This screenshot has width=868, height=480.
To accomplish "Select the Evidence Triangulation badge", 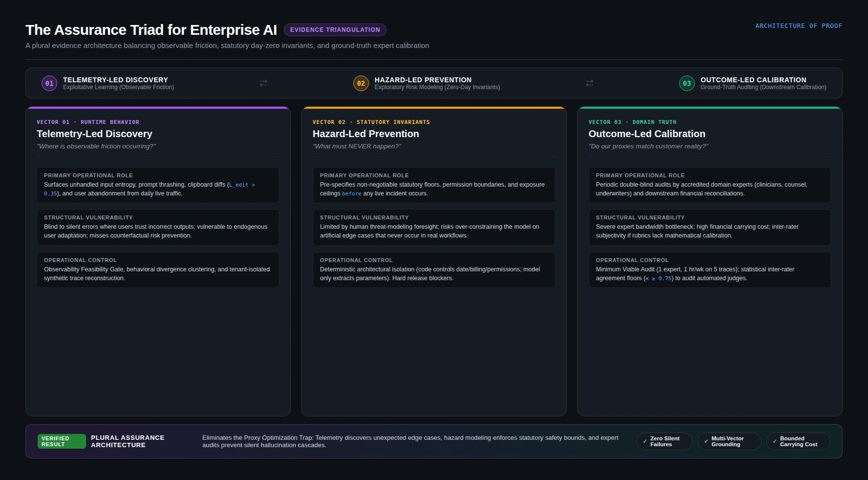I will 335,30.
